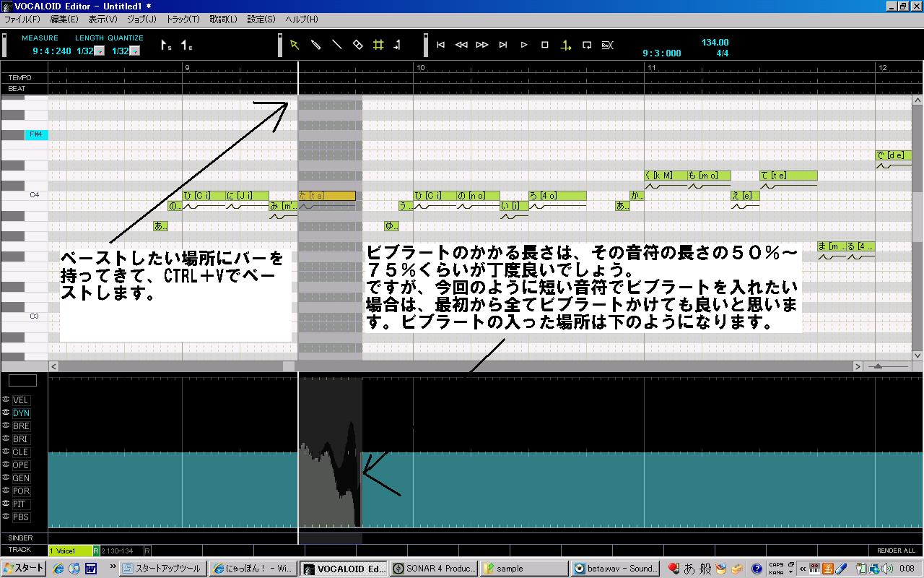Toggle VEL parameter eye icon
924x578 pixels.
click(6, 400)
